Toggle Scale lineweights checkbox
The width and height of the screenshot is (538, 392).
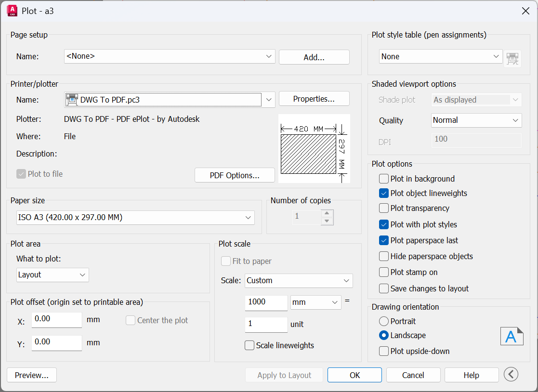point(249,345)
